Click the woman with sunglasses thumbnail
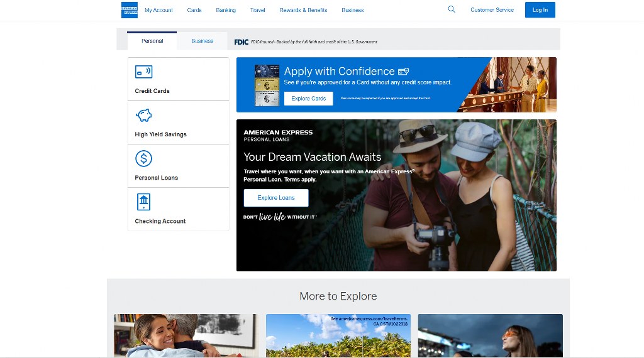Viewport: 644px width, 358px height. [491, 336]
